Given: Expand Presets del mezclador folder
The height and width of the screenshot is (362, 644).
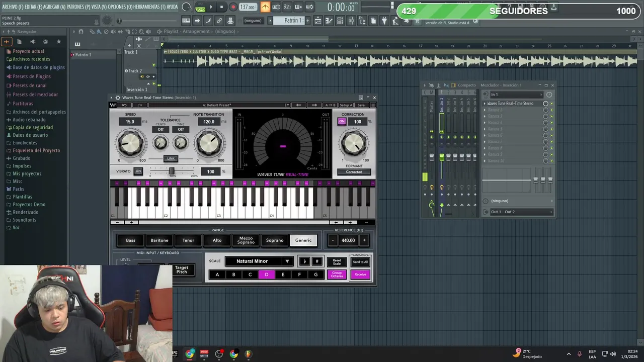Looking at the screenshot, I should click(x=35, y=95).
